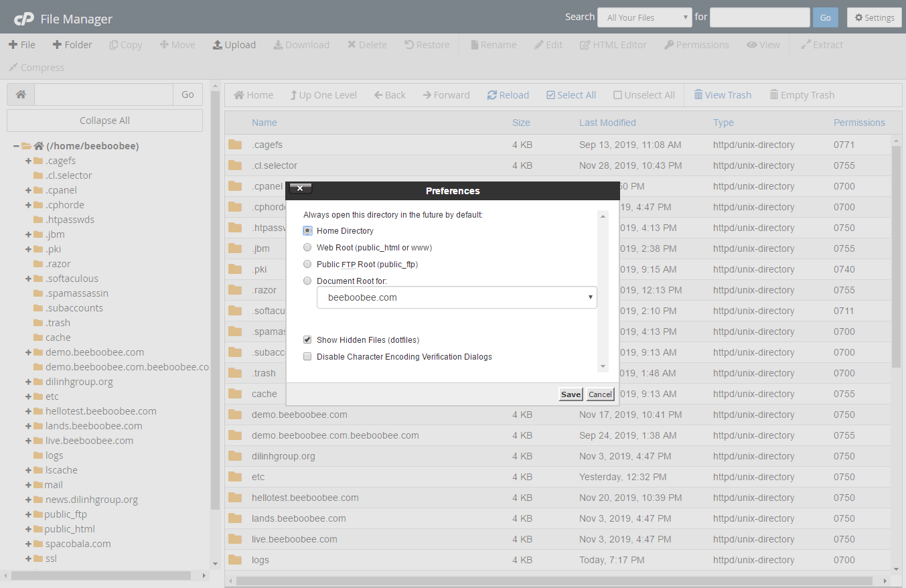Expand the .cpanel tree folder
The height and width of the screenshot is (588, 906).
[29, 190]
